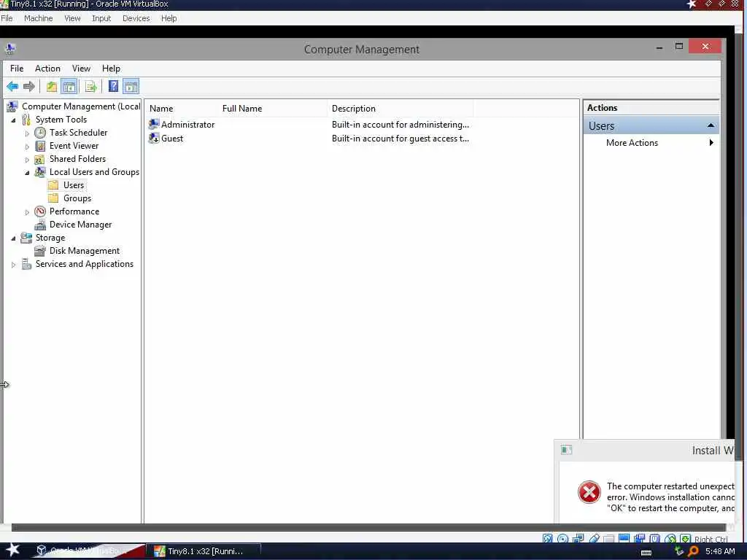
Task: Click the Device Manager icon
Action: [41, 225]
